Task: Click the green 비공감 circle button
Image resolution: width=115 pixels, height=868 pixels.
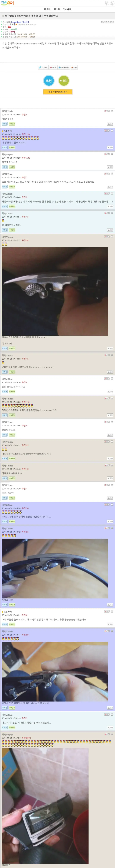Action: click(x=64, y=81)
